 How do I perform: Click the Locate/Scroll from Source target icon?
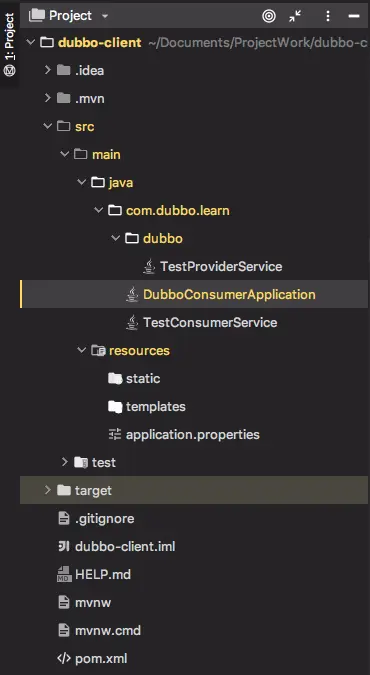(269, 16)
